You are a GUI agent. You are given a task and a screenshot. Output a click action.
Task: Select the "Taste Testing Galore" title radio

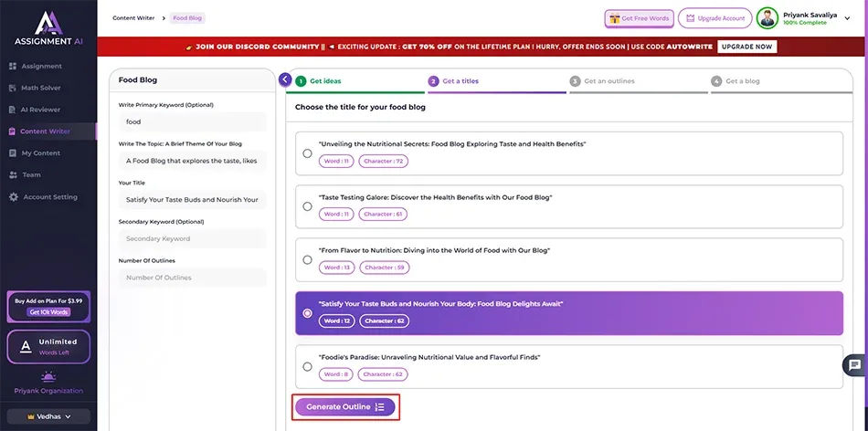pos(307,206)
